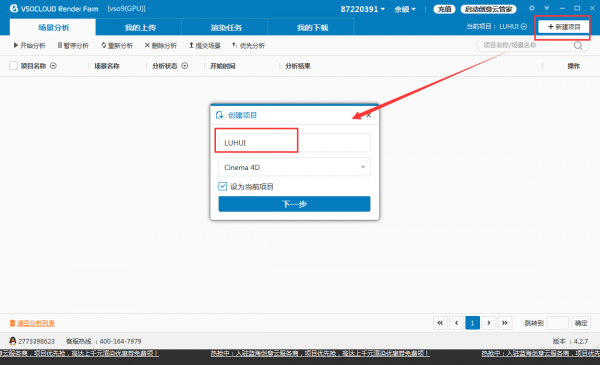Click the 下一步 next step button
This screenshot has width=600, height=365.
tap(294, 204)
